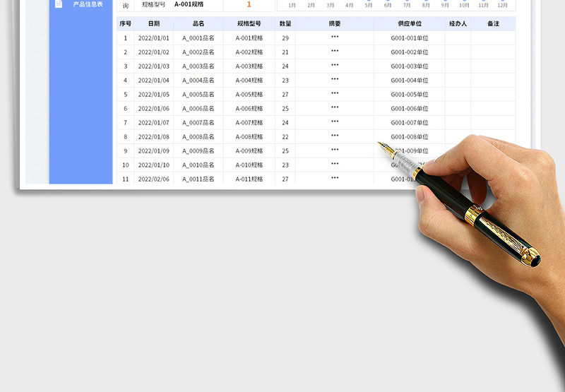Viewport: 565px width, 392px height.
Task: Click the 序号 column header
Action: pyautogui.click(x=126, y=24)
